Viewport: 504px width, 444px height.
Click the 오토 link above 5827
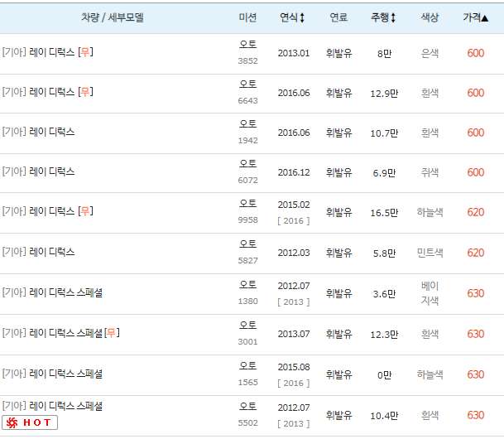247,244
